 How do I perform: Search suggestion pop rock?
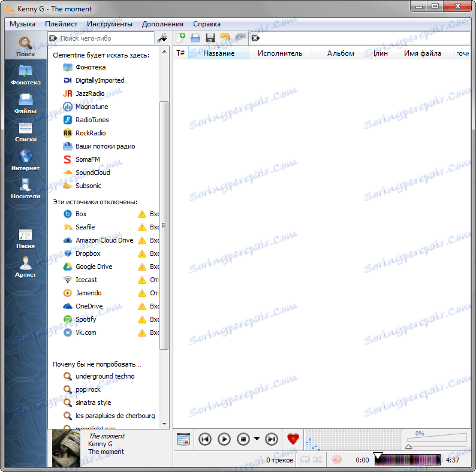(82, 389)
